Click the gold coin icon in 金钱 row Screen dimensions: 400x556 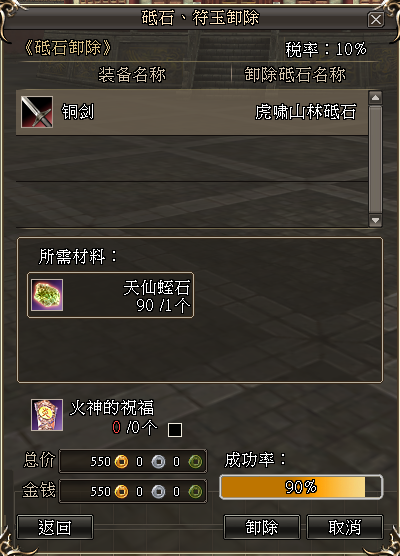(121, 492)
